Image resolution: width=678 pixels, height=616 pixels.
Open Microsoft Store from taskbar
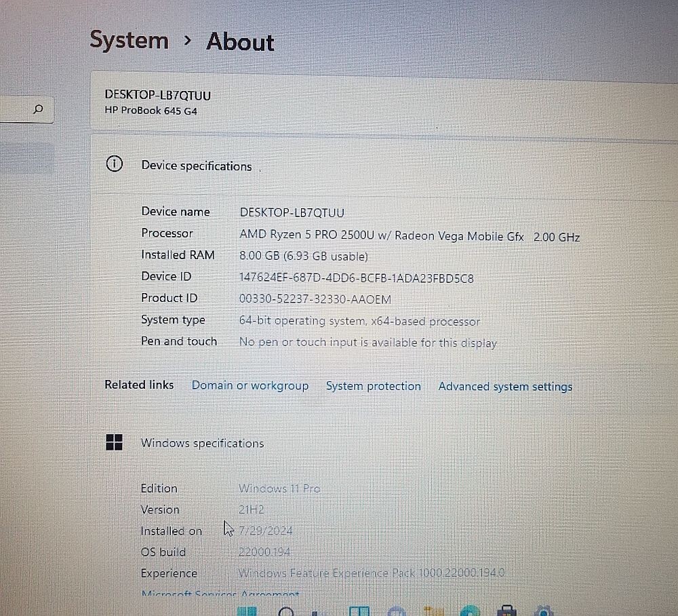[x=506, y=611]
